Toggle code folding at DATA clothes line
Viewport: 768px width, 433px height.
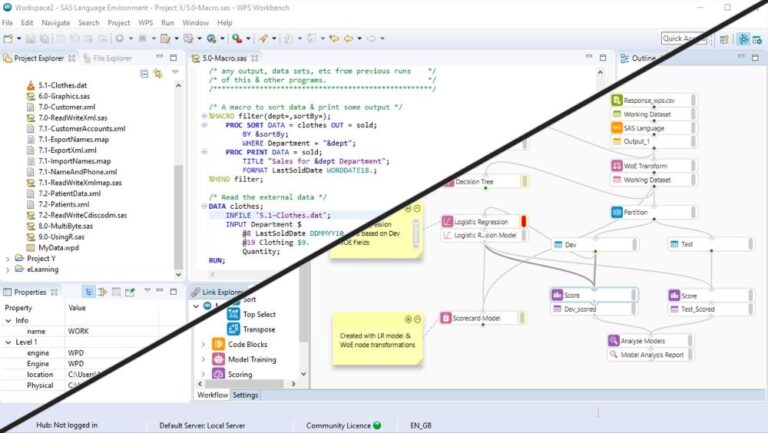(x=204, y=206)
